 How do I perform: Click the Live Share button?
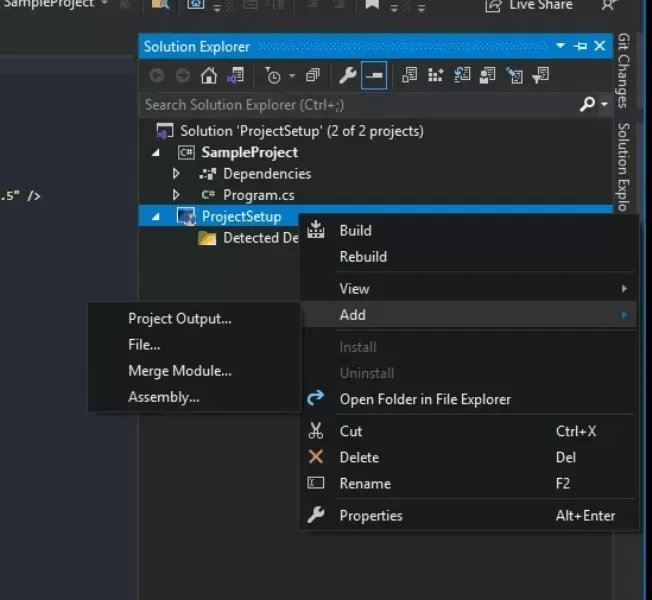(529, 5)
